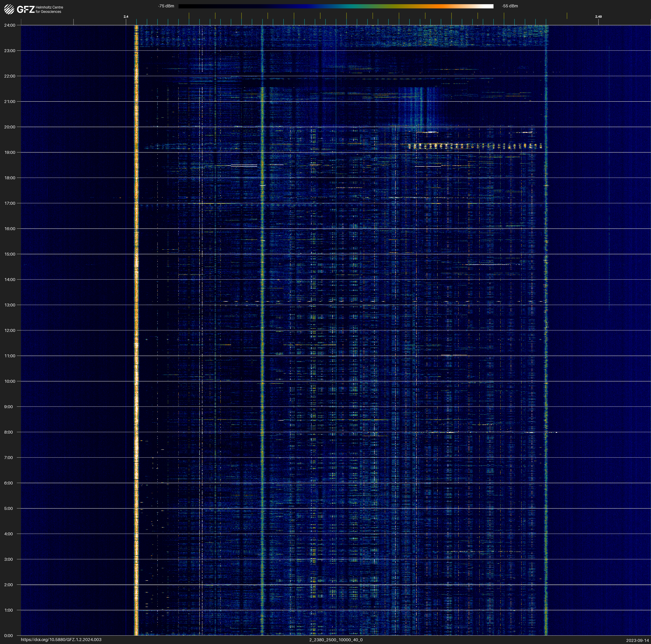Click the 2.49 frequency axis label
The height and width of the screenshot is (644, 651).
[x=598, y=17]
